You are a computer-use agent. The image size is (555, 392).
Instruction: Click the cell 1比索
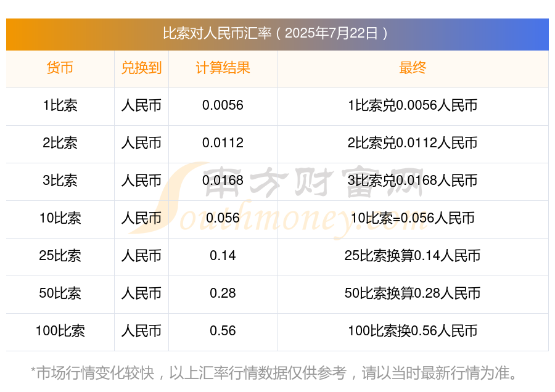pos(60,105)
